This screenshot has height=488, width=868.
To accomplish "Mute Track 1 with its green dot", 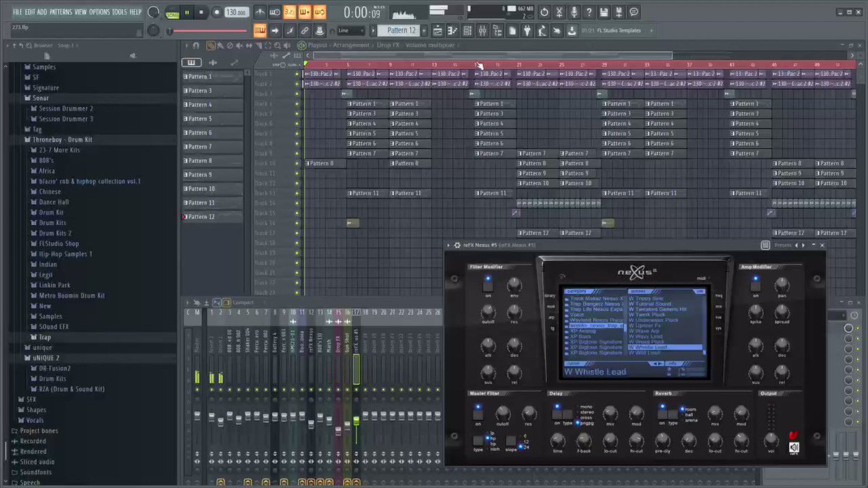I will click(x=297, y=74).
